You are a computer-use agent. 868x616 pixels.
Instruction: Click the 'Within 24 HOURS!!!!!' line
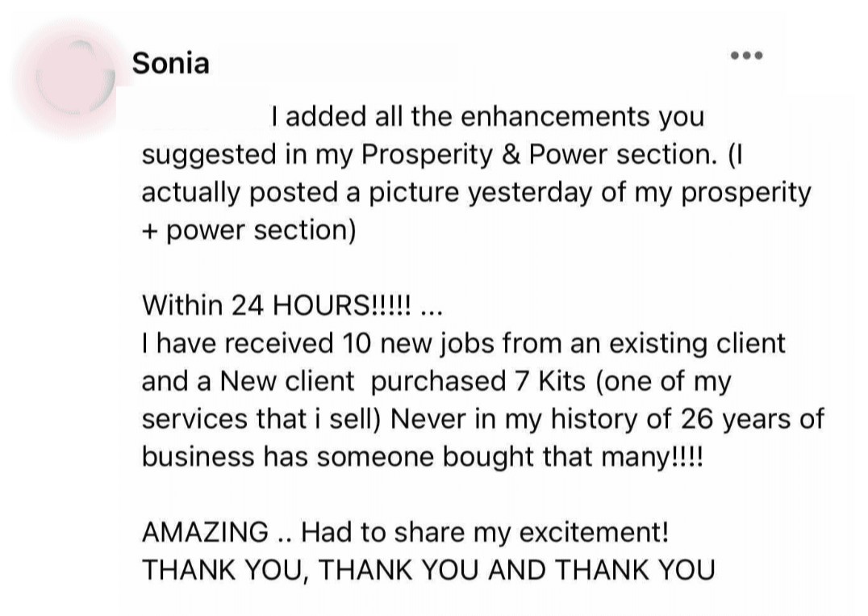(x=276, y=305)
